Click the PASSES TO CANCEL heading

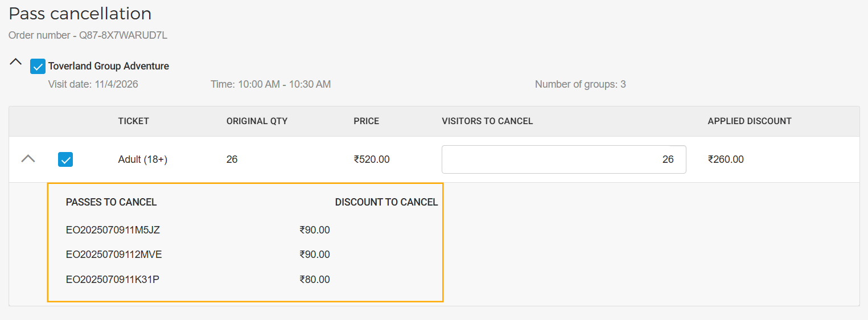click(111, 202)
